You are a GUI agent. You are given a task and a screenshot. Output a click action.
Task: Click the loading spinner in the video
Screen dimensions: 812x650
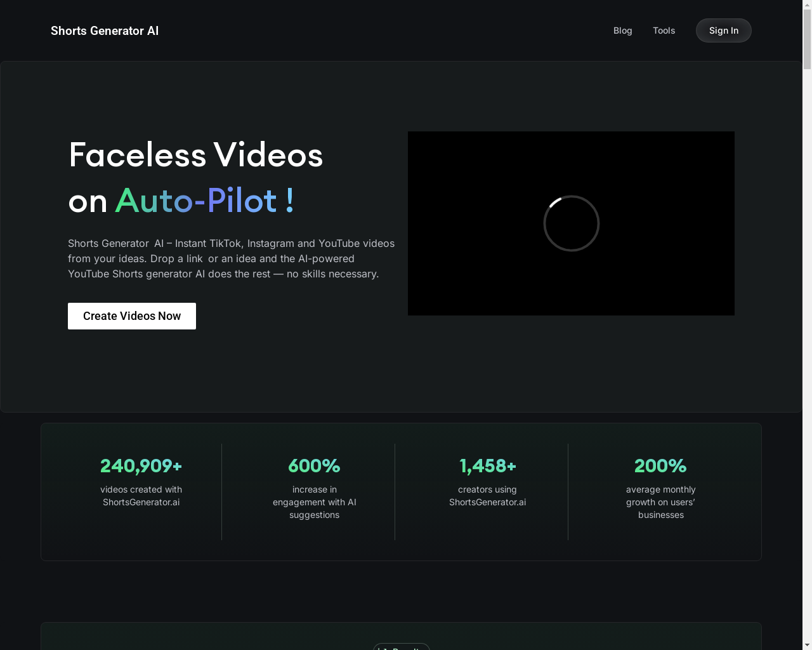coord(571,223)
